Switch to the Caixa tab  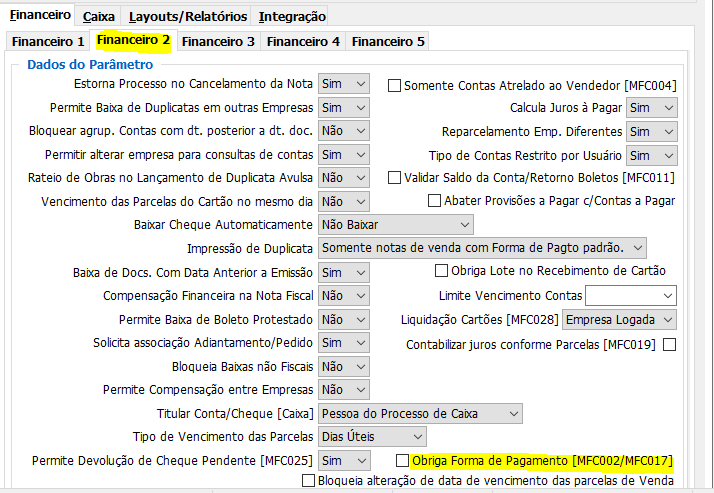[x=98, y=16]
